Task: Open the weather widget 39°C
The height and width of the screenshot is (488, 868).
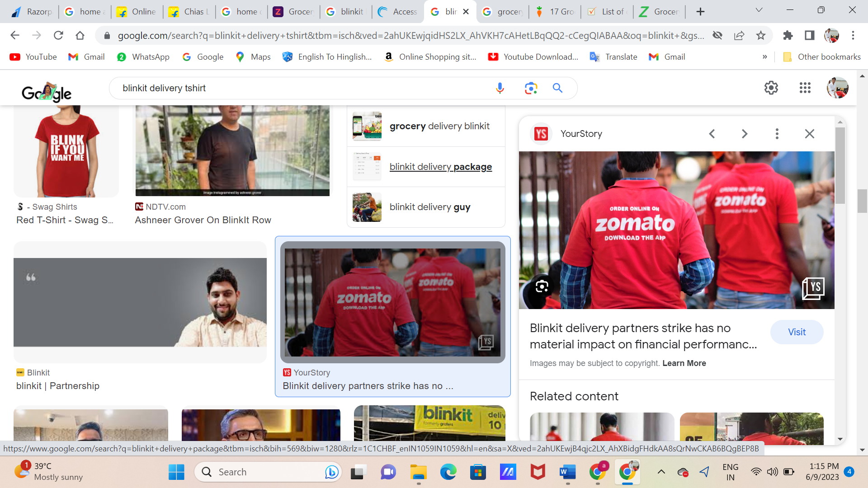Action: pos(49,472)
